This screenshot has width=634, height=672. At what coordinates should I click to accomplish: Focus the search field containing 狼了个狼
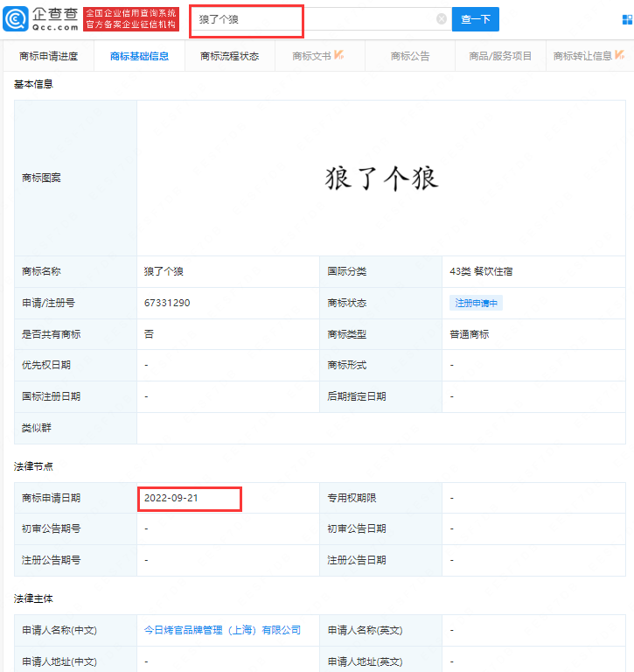point(315,19)
